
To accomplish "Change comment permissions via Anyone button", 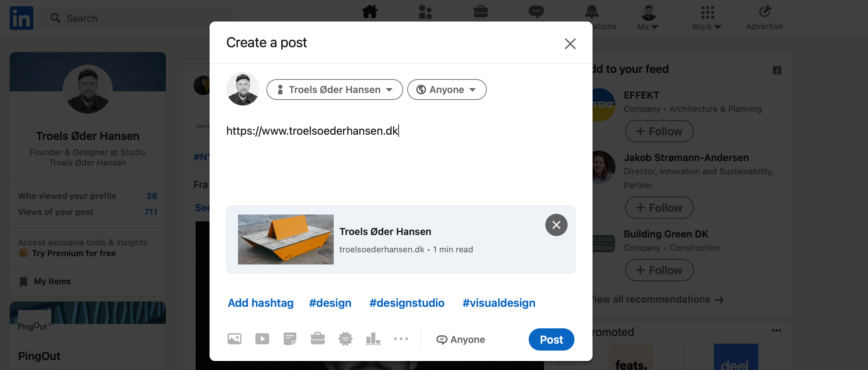I will coord(461,339).
